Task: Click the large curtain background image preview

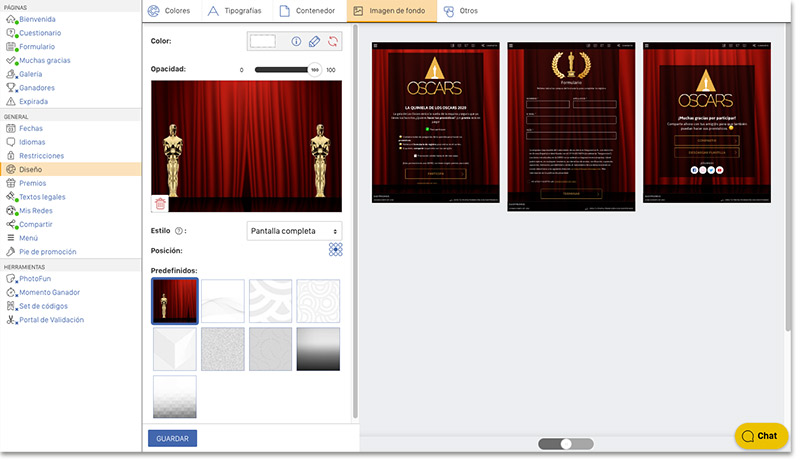Action: click(x=246, y=146)
